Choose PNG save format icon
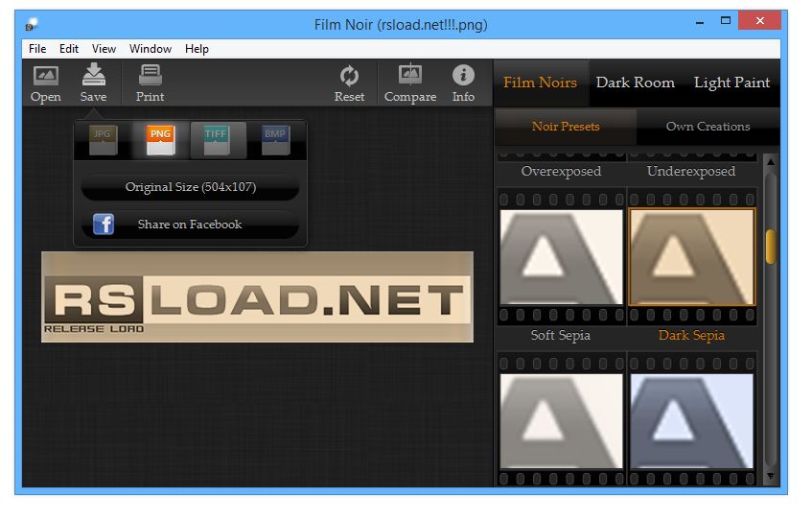 click(x=160, y=140)
